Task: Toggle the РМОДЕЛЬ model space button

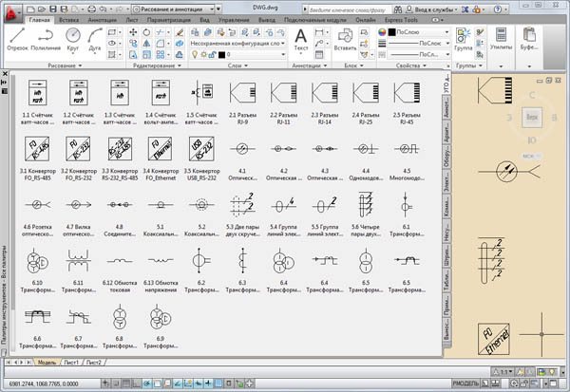Action: point(465,382)
